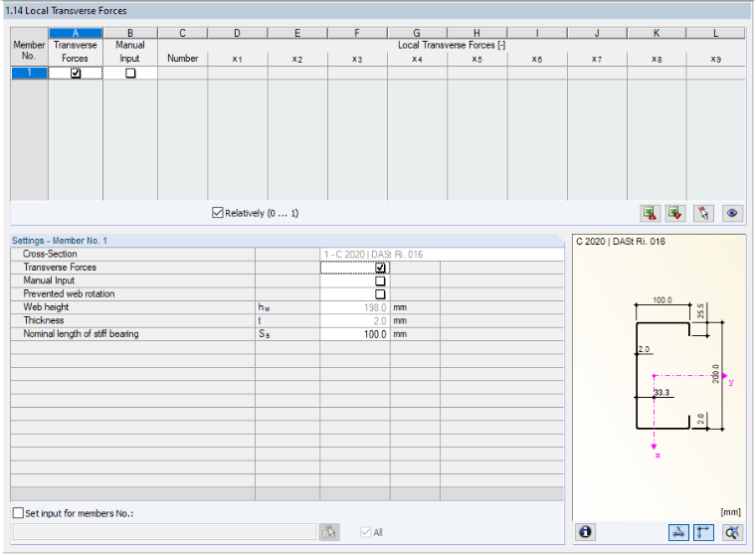Click the reset view magnifier icon

click(732, 532)
